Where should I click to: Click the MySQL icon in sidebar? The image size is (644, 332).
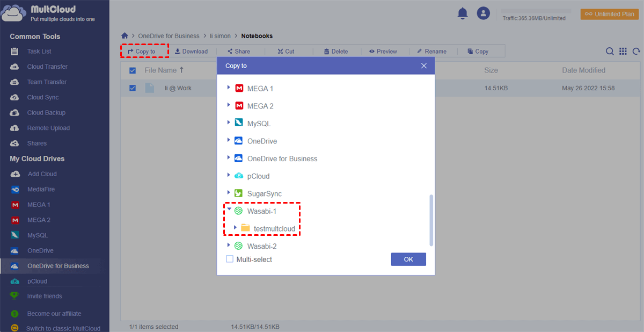[16, 235]
